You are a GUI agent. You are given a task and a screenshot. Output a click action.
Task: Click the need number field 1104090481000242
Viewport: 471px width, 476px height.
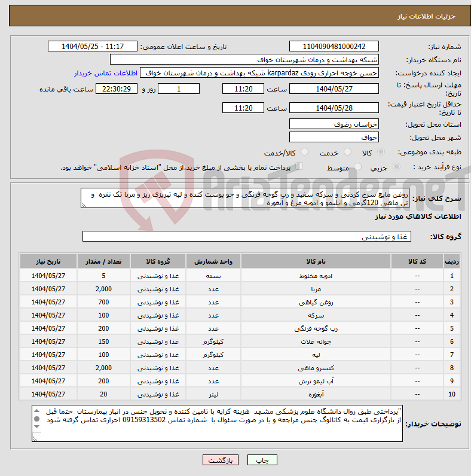[x=334, y=47]
